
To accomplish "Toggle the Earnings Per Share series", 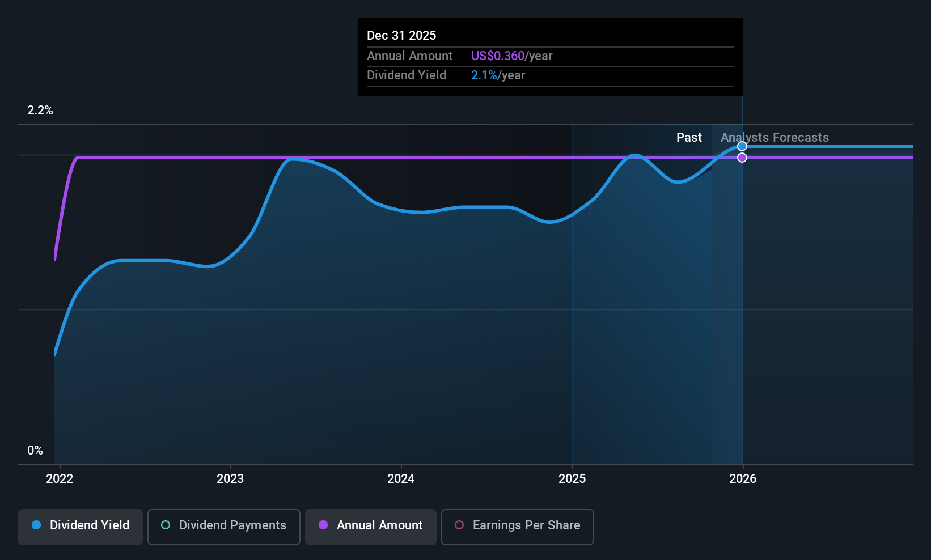I will click(x=518, y=527).
